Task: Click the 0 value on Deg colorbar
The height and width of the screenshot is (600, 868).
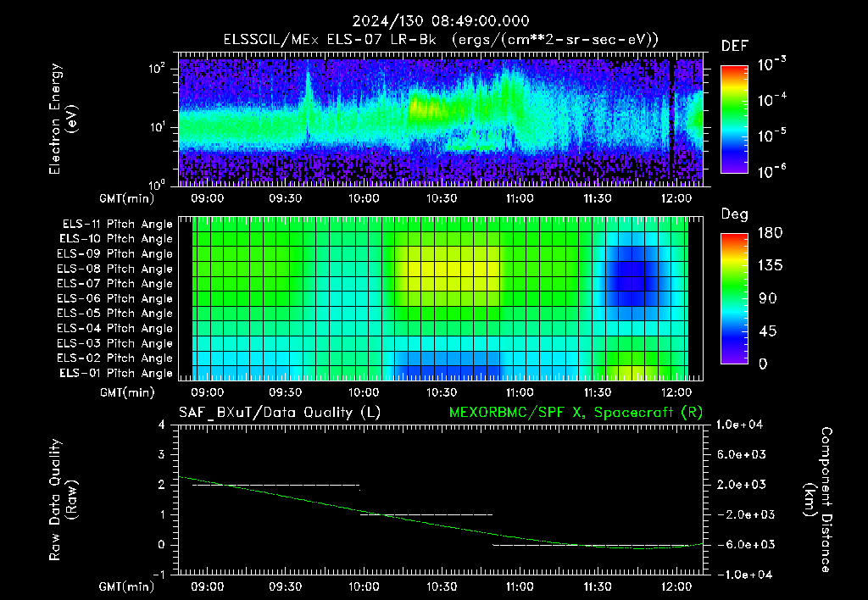Action: click(763, 364)
